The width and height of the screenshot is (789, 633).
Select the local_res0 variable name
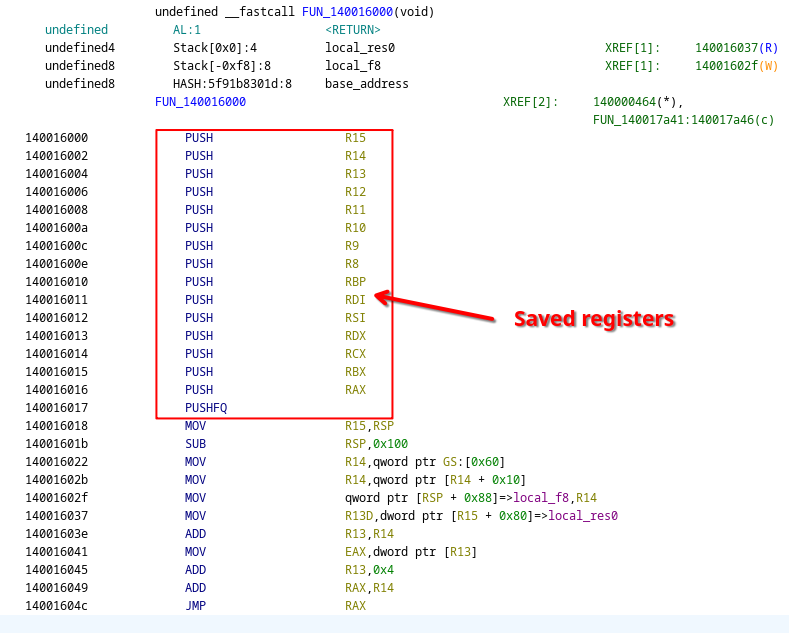360,48
